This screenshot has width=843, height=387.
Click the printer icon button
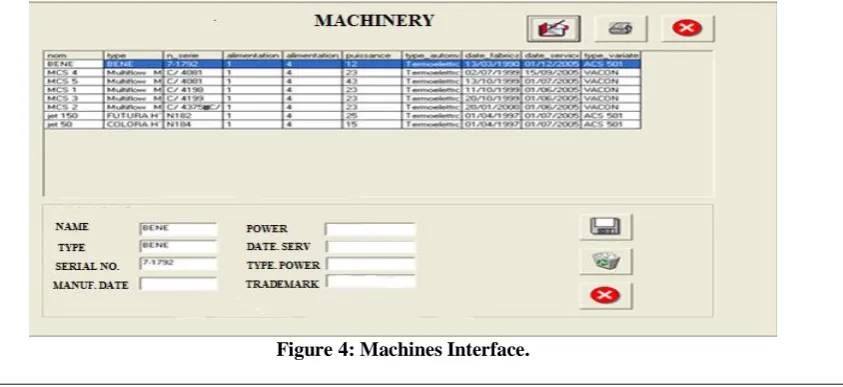620,28
